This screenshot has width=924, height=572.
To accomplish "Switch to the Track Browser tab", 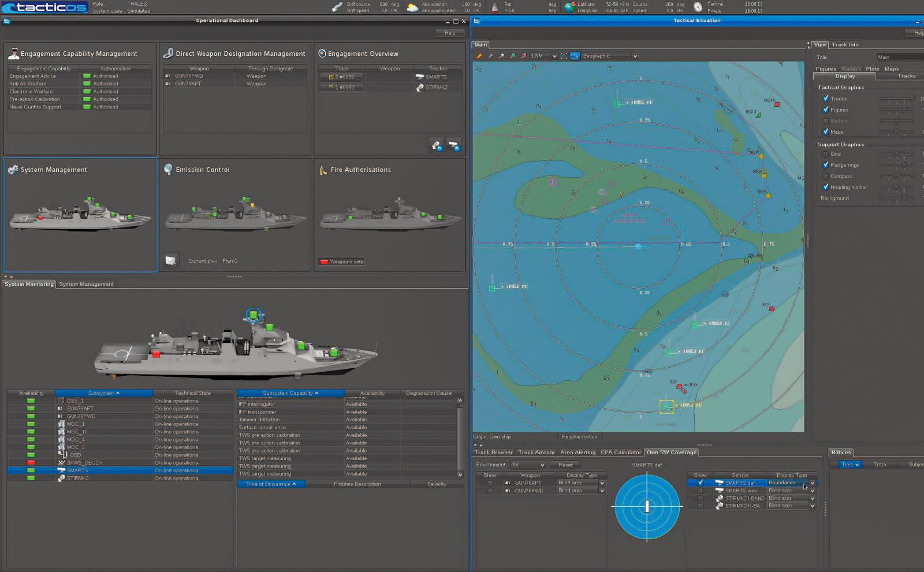I will click(x=493, y=453).
